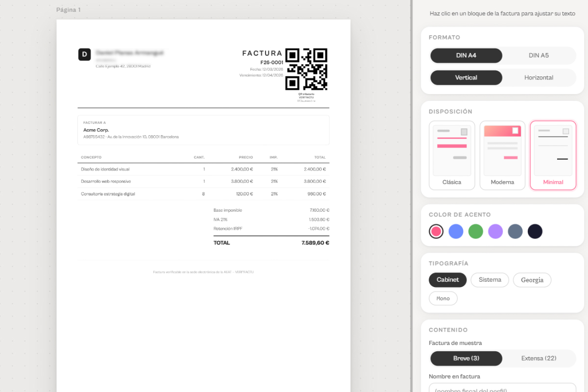Click the Nombre en factura input field

[x=502, y=388]
